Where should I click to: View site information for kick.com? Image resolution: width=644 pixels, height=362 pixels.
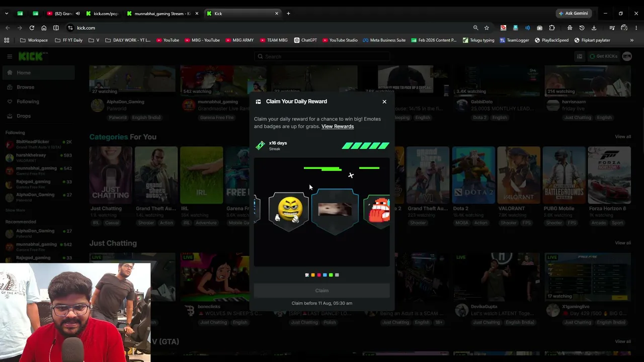click(x=70, y=28)
